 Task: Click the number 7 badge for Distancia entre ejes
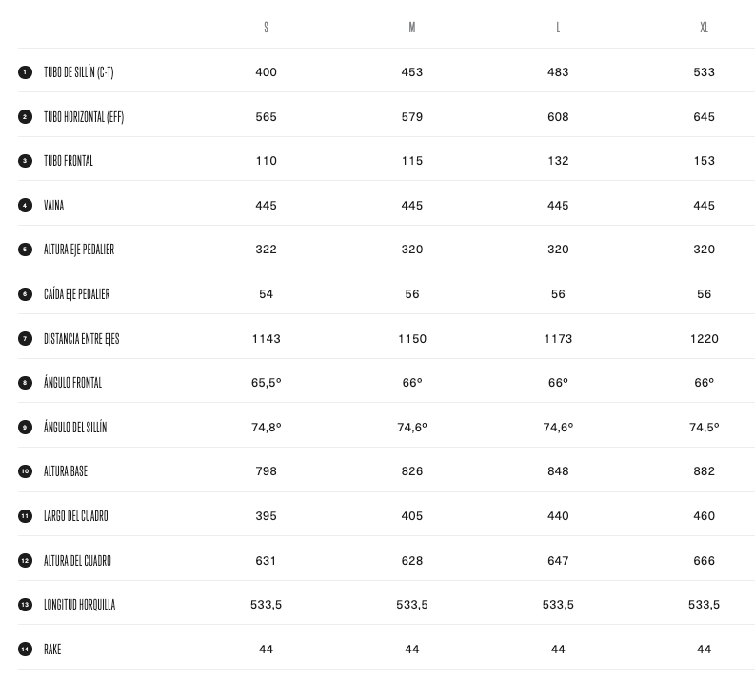point(26,339)
